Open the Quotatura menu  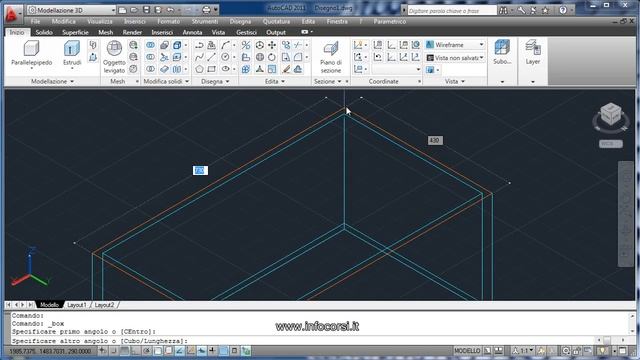pos(276,21)
